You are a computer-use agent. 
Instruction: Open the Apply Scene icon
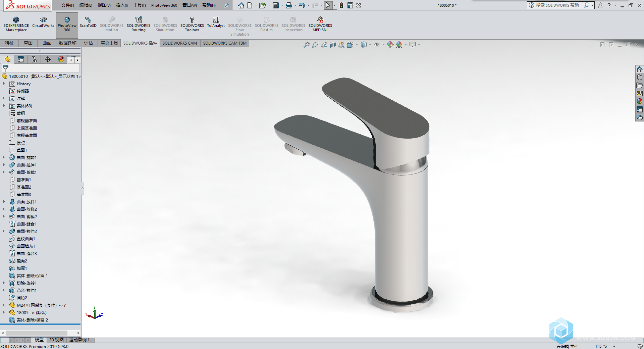tap(399, 45)
